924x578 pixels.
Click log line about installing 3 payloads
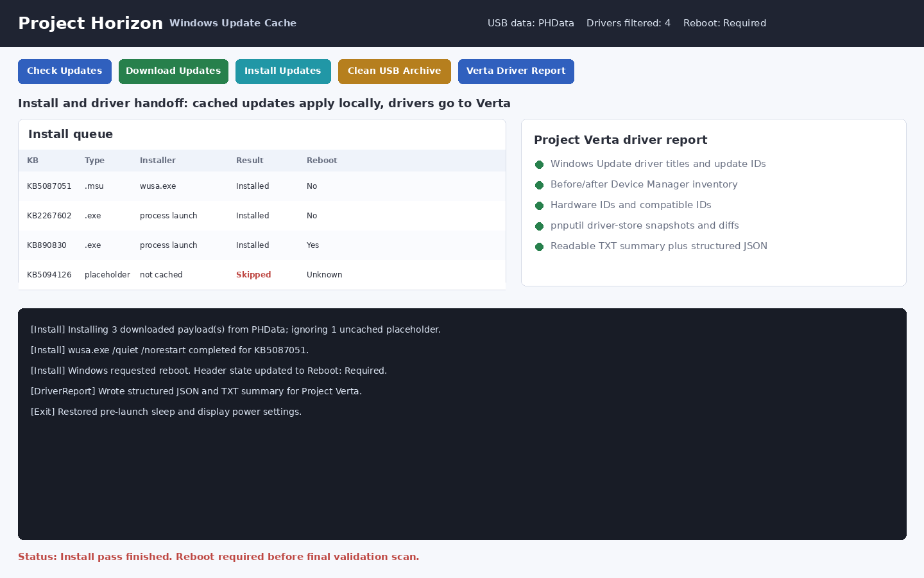pyautogui.click(x=235, y=329)
